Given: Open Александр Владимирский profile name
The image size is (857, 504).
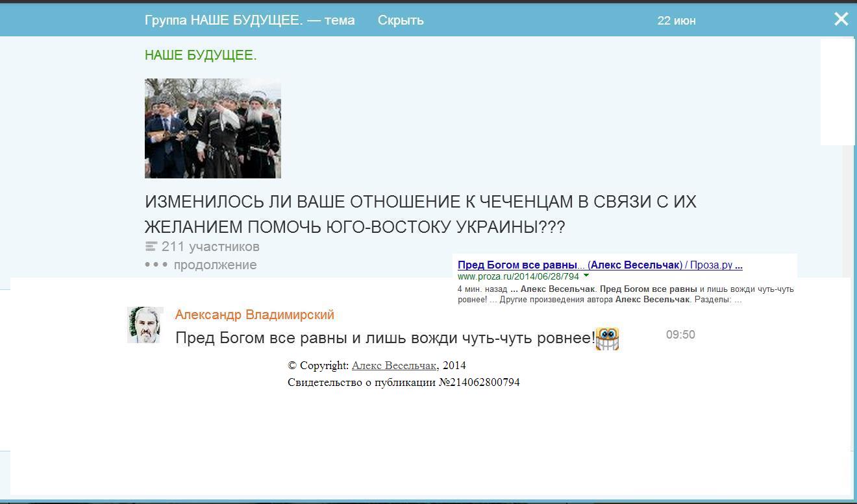Looking at the screenshot, I should tap(255, 315).
